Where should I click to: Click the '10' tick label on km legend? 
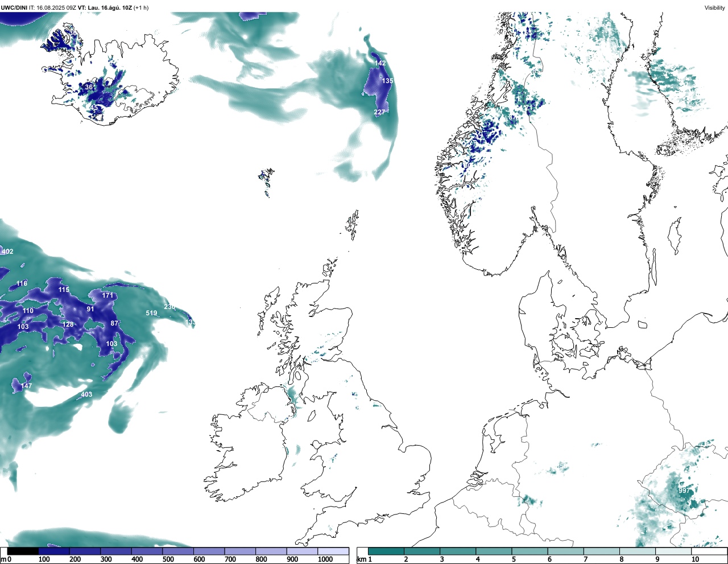coord(695,559)
